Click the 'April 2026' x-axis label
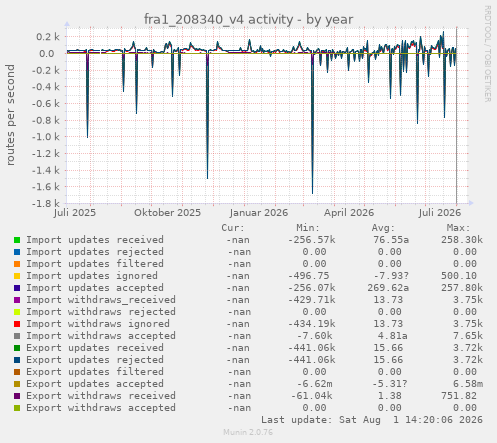Image resolution: width=497 pixels, height=443 pixels. pyautogui.click(x=349, y=213)
